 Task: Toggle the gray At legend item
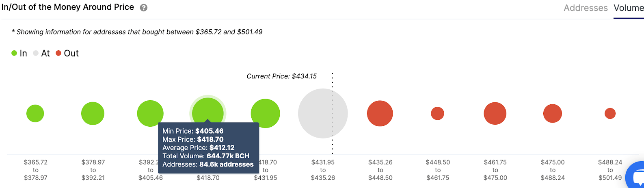(x=41, y=53)
